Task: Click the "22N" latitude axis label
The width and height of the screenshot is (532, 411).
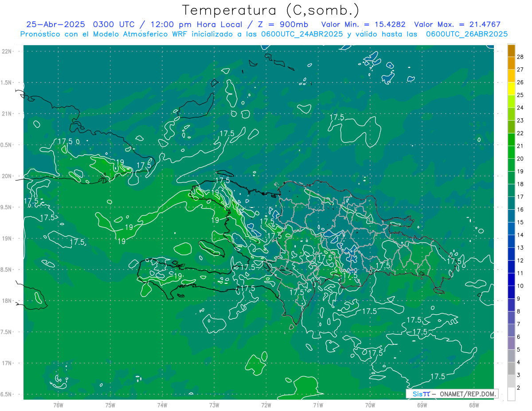Action: pyautogui.click(x=6, y=51)
